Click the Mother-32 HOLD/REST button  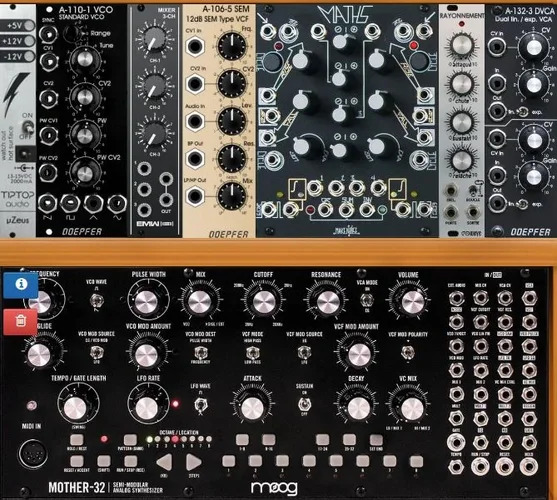(x=77, y=439)
